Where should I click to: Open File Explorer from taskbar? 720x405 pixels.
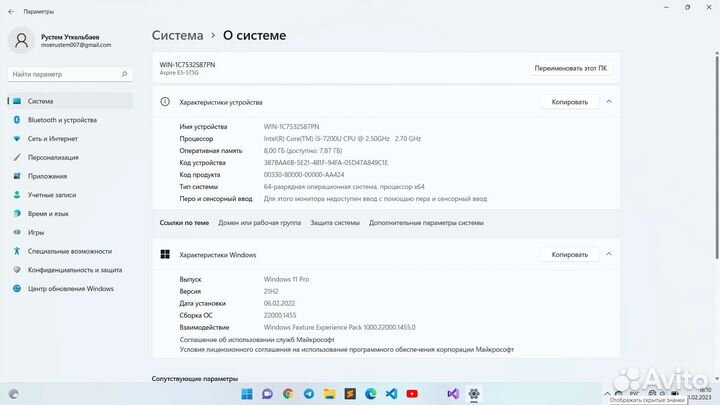(x=329, y=394)
